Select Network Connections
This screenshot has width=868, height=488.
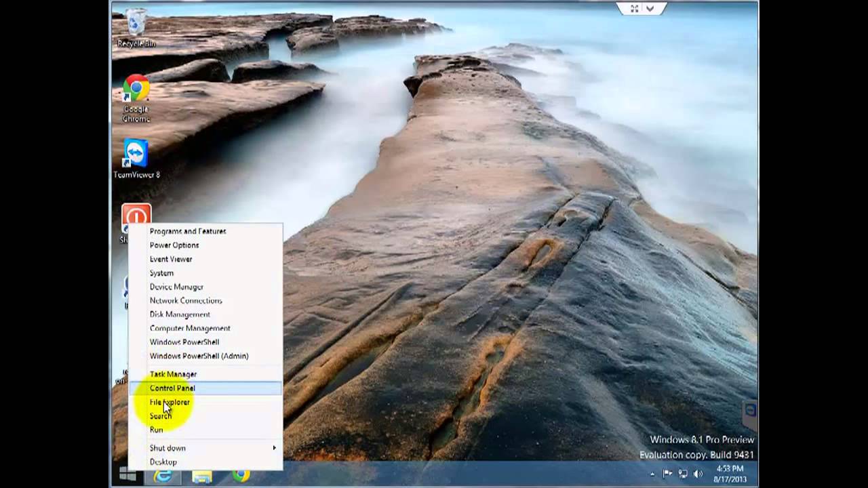pyautogui.click(x=205, y=300)
